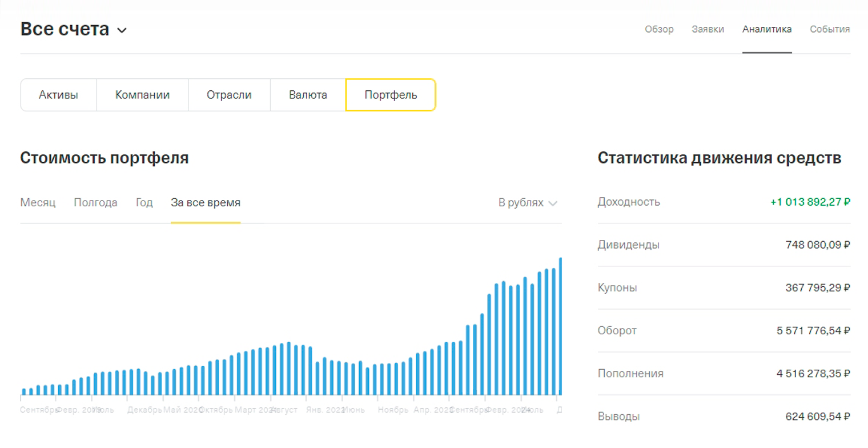Select the Аналитика tab

click(767, 29)
